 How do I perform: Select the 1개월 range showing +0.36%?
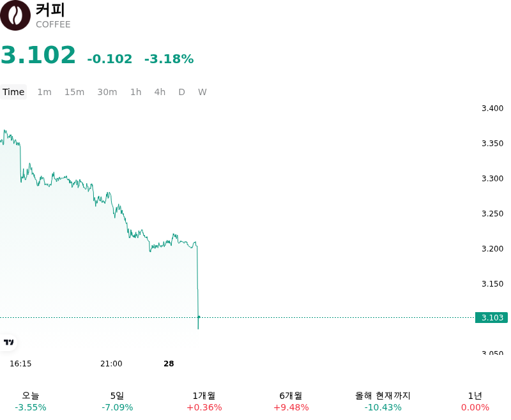pos(204,401)
